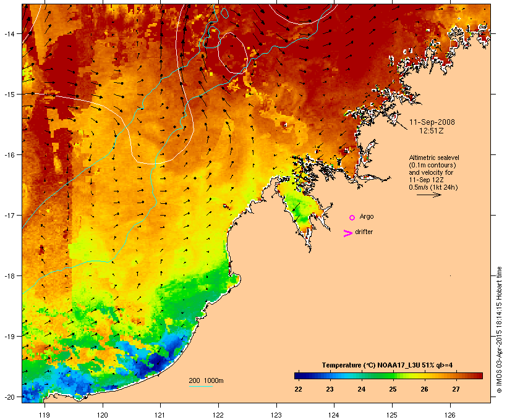Image resolution: width=507 pixels, height=420 pixels.
Task: Click the colorbar value '23'
Action: pyautogui.click(x=330, y=389)
